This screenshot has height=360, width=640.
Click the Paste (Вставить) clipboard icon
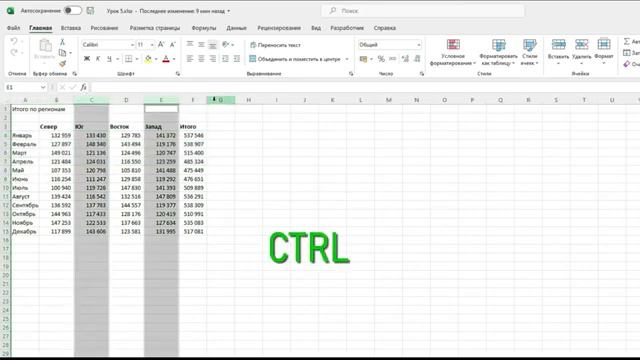click(45, 46)
